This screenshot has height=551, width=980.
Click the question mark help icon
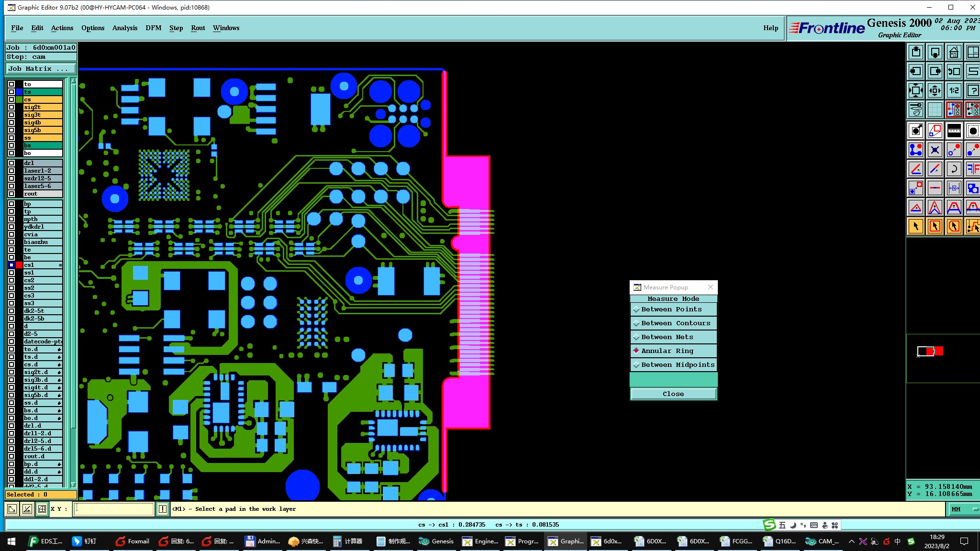click(x=972, y=90)
